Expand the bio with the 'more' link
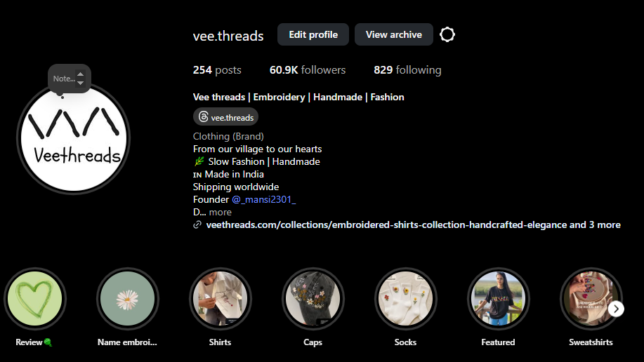Viewport: 644px width, 362px height. coord(220,212)
